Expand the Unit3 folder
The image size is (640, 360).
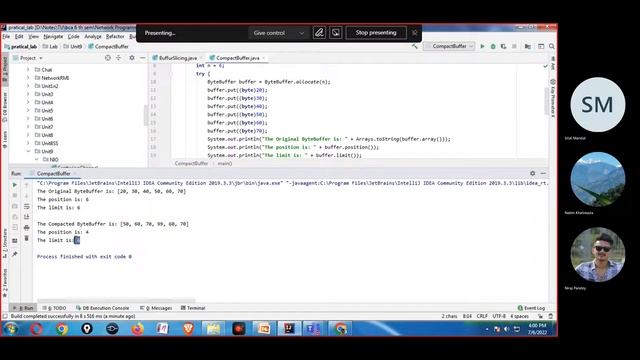pyautogui.click(x=28, y=94)
